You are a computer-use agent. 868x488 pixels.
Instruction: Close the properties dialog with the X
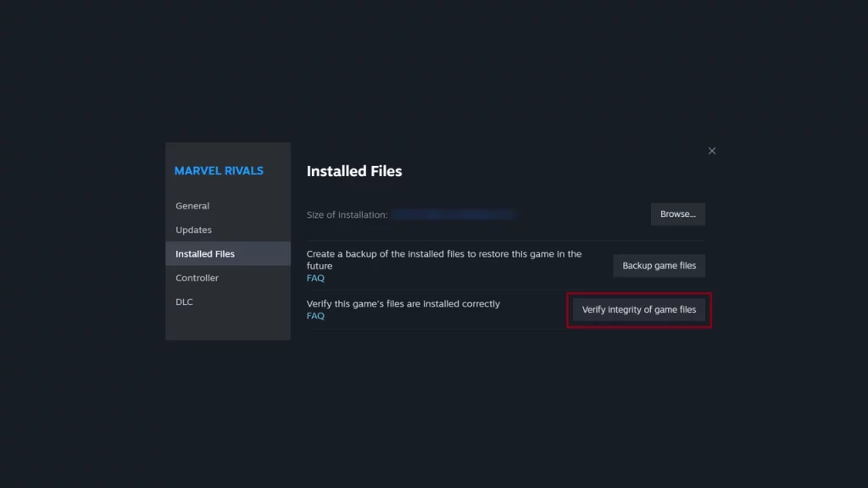pyautogui.click(x=712, y=151)
